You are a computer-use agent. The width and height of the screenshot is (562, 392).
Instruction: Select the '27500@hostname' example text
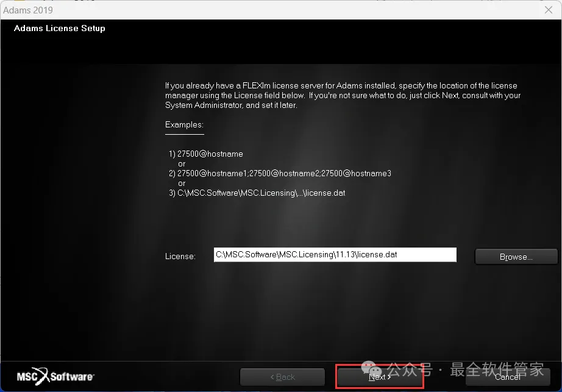(x=210, y=154)
